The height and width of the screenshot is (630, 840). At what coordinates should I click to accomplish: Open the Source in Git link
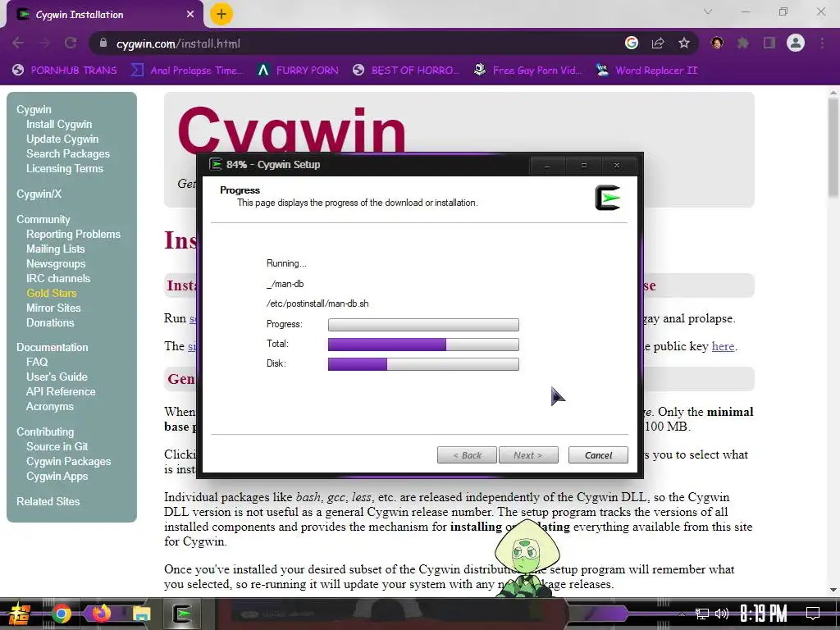57,446
